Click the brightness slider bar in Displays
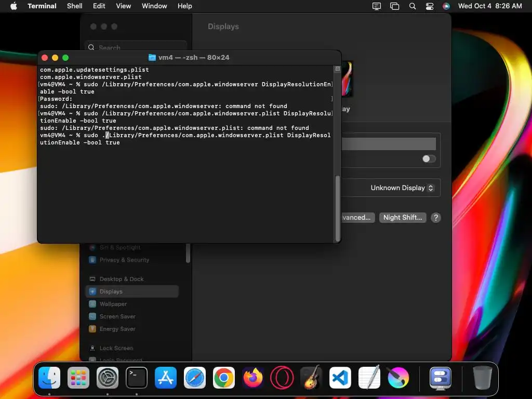Screen dimensions: 532x399 click(x=389, y=144)
